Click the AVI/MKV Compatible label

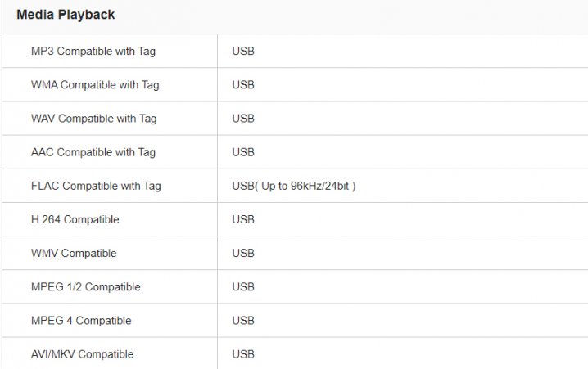[83, 354]
